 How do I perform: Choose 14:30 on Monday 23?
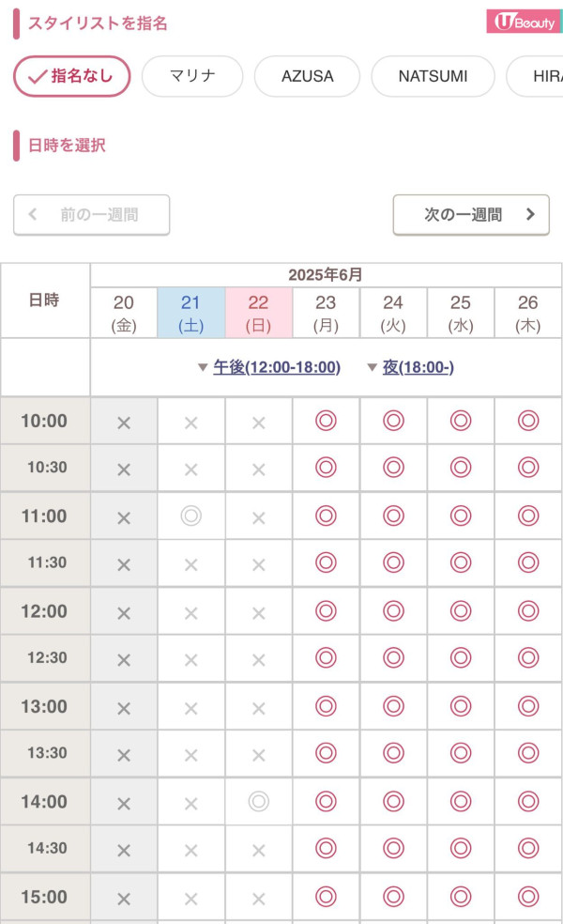tap(326, 848)
